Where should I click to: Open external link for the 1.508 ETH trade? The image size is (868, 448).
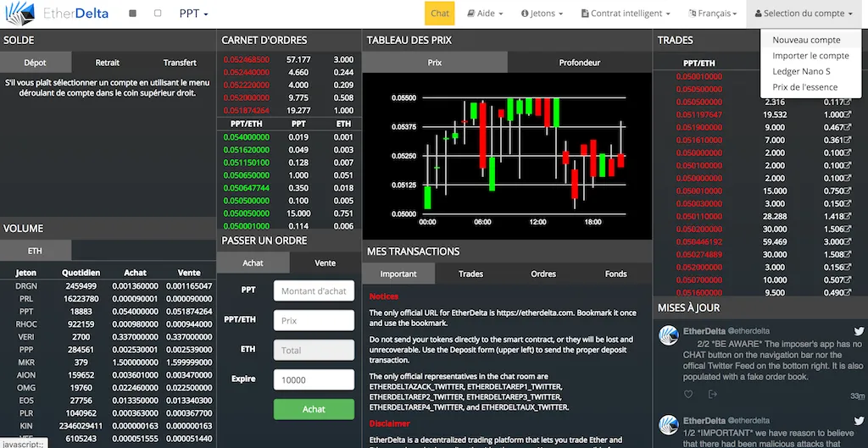[x=847, y=254]
